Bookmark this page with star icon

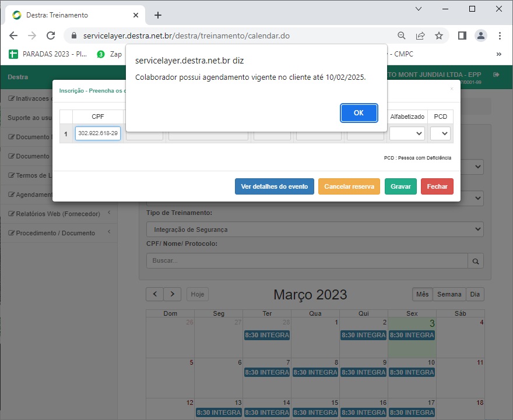(439, 36)
